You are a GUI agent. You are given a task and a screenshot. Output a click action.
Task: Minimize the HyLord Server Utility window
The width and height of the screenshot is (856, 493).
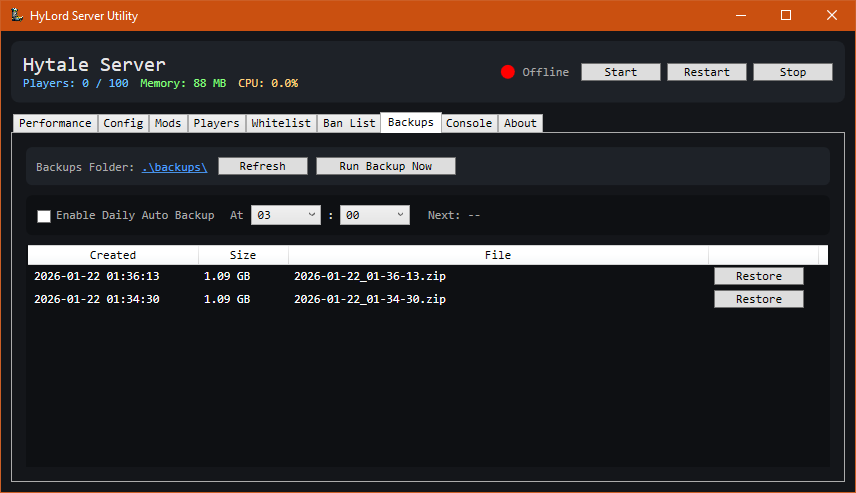pos(741,15)
